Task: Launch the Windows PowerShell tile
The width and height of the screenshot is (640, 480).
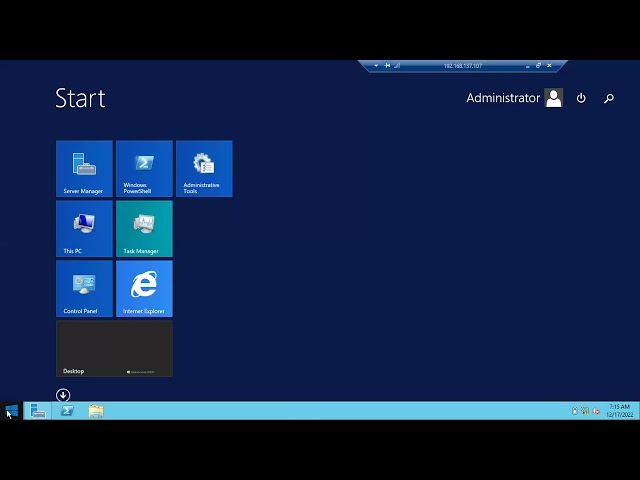Action: point(144,169)
